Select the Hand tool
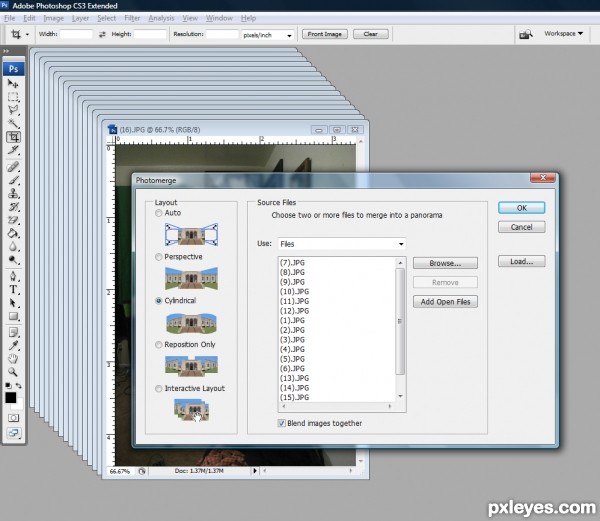 pos(13,359)
